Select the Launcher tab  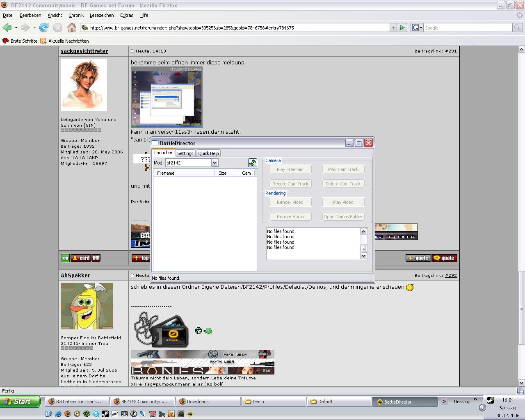163,153
